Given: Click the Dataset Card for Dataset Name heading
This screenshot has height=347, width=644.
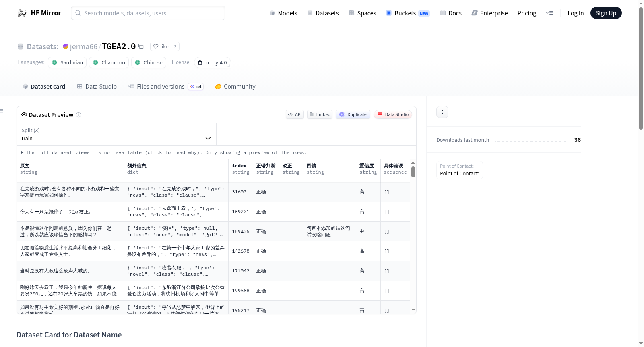Looking at the screenshot, I should (69, 335).
